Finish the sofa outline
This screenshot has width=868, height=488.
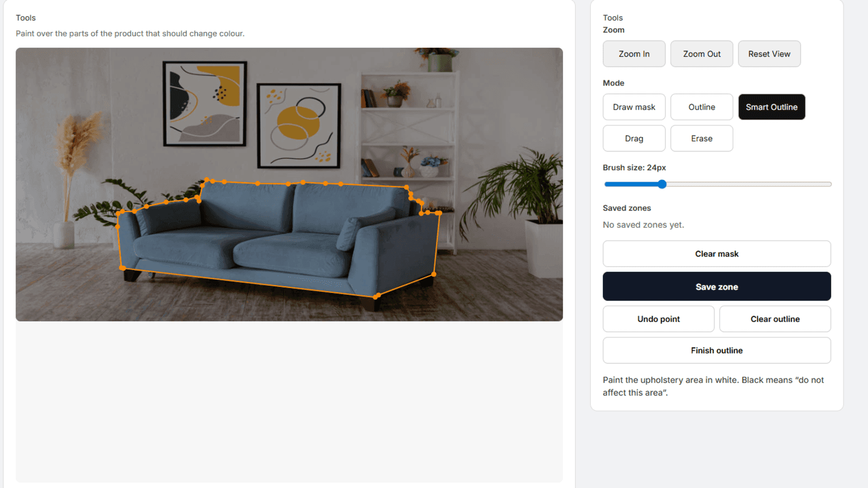[717, 350]
